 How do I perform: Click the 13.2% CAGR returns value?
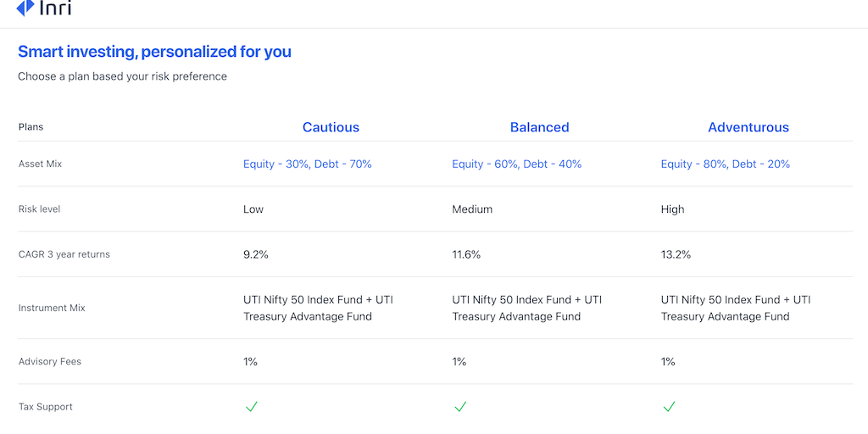click(676, 254)
